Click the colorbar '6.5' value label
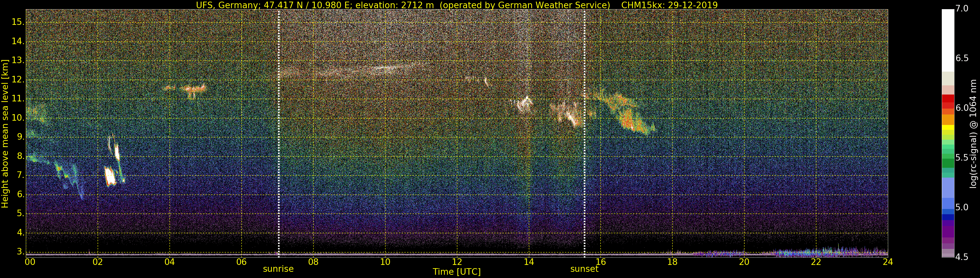 (962, 58)
